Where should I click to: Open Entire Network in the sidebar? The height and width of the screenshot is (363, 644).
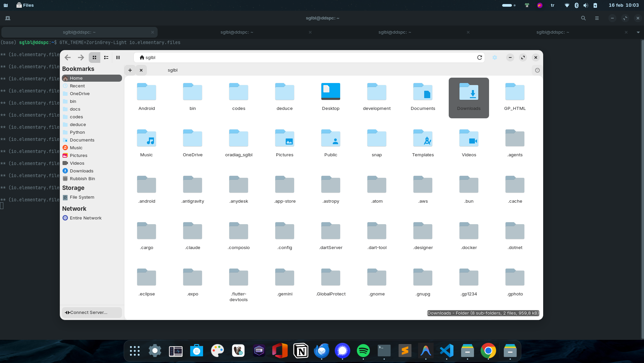tap(85, 218)
